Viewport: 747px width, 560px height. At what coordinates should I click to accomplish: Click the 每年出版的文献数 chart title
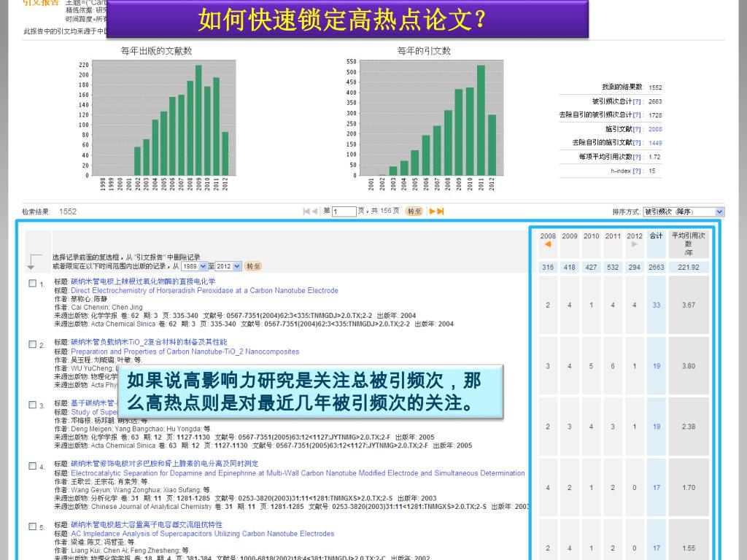tap(156, 51)
